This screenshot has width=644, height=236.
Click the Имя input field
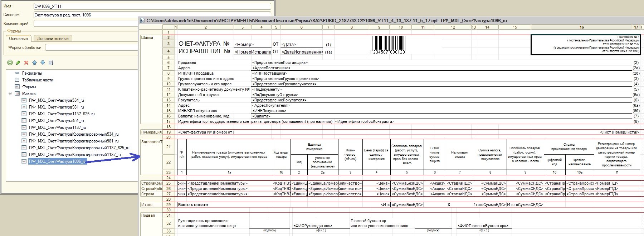152,6
